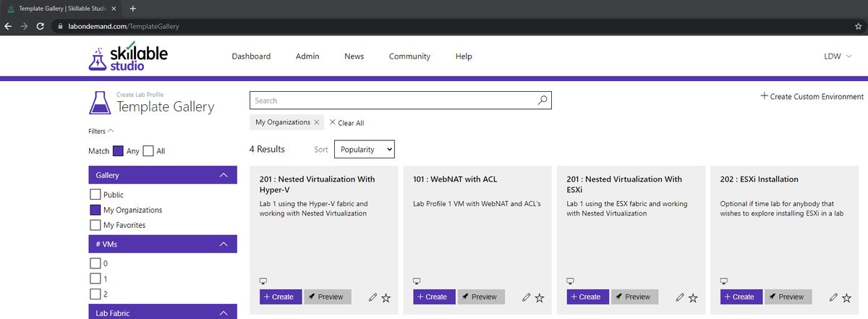Open the Dashboard menu item
Screen dimensions: 868x319
(251, 56)
